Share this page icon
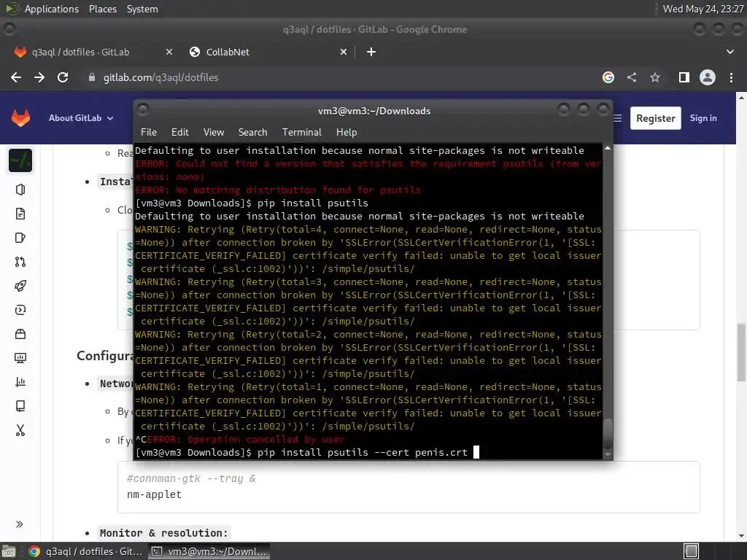Viewport: 747px width, 560px height. click(632, 77)
